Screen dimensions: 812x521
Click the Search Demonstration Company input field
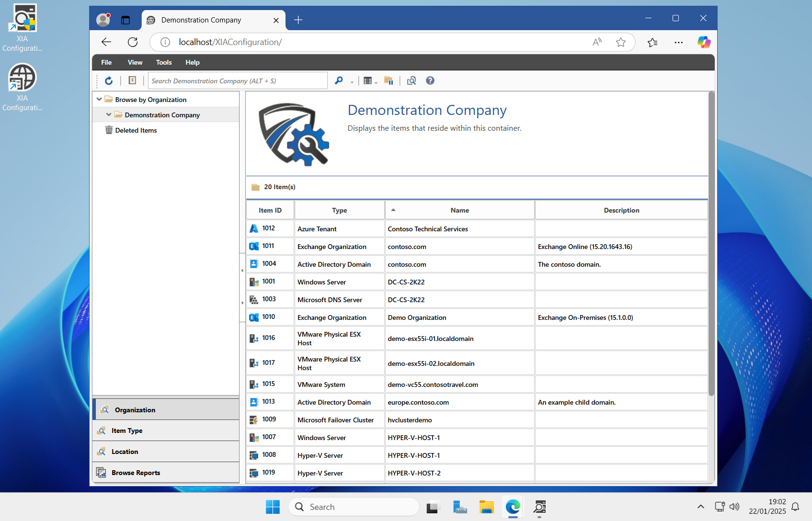coord(237,81)
